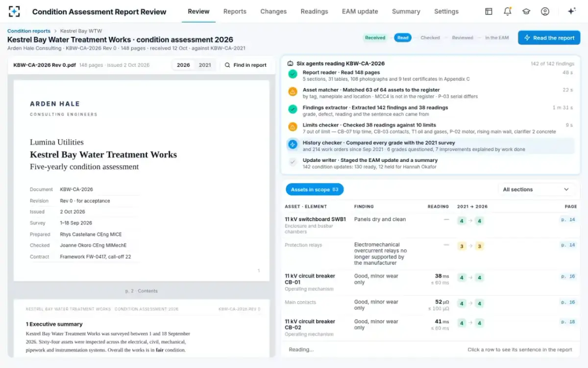588x368 pixels.
Task: Select the 11 kV circuit breaker CB-01 row
Action: coord(431,283)
